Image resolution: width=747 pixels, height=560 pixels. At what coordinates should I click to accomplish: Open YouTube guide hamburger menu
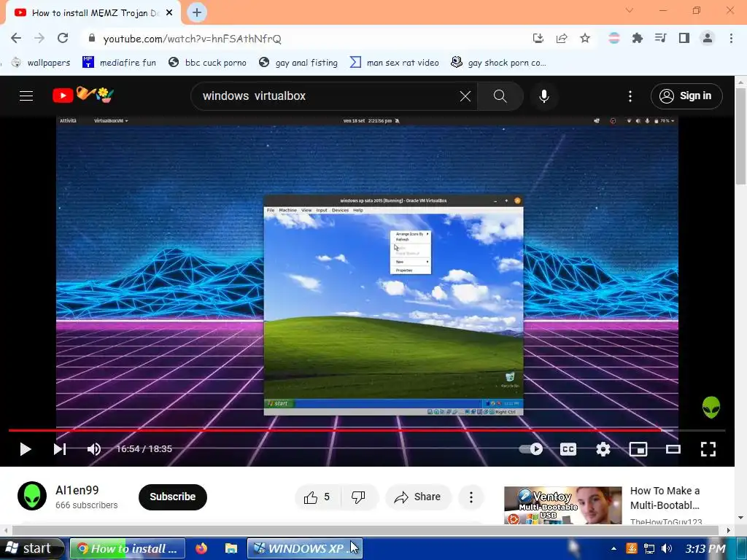tap(26, 96)
